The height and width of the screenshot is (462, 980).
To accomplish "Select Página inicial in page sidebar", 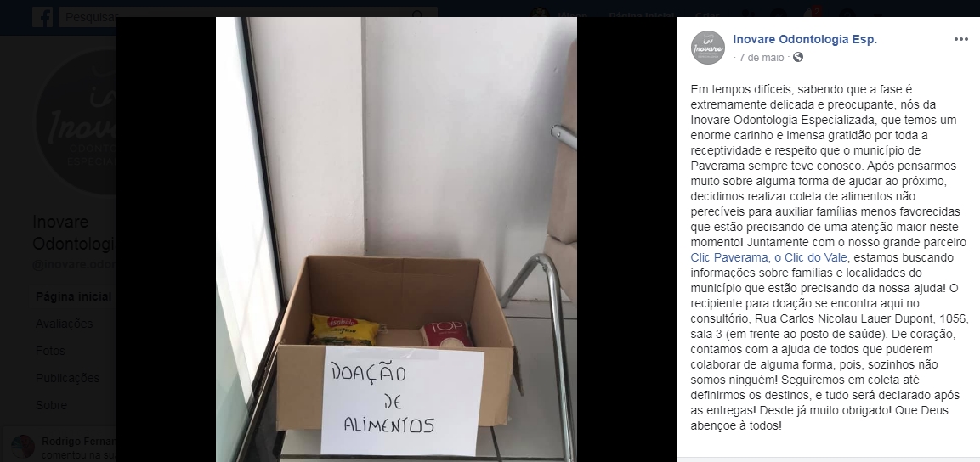I will [x=74, y=296].
